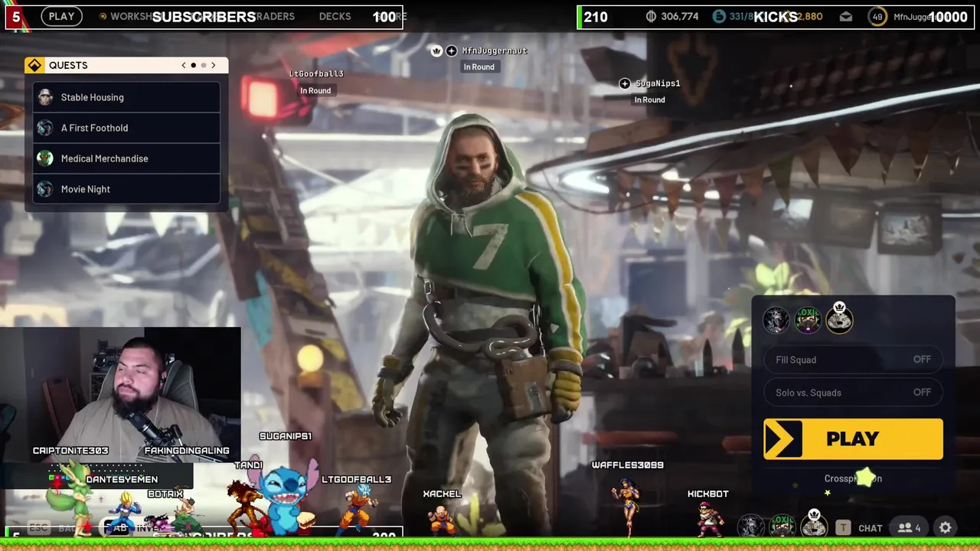Toggle Solo vs. Squads on

point(853,393)
